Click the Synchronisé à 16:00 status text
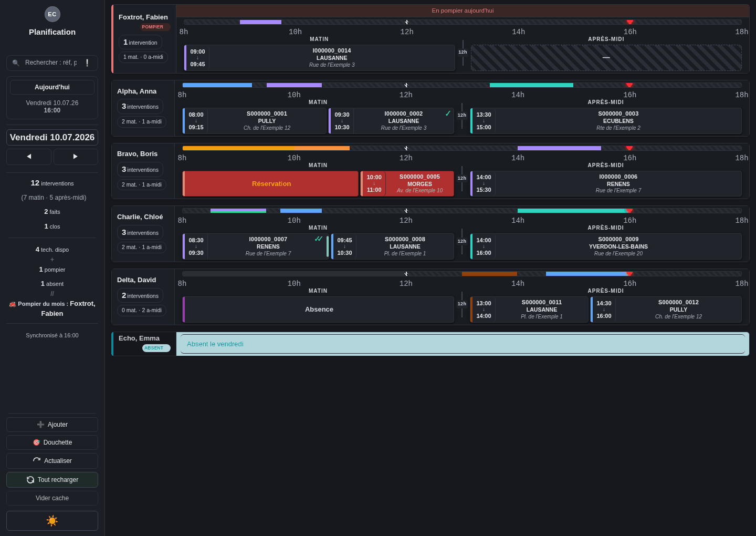The height and width of the screenshot is (536, 756). (52, 335)
